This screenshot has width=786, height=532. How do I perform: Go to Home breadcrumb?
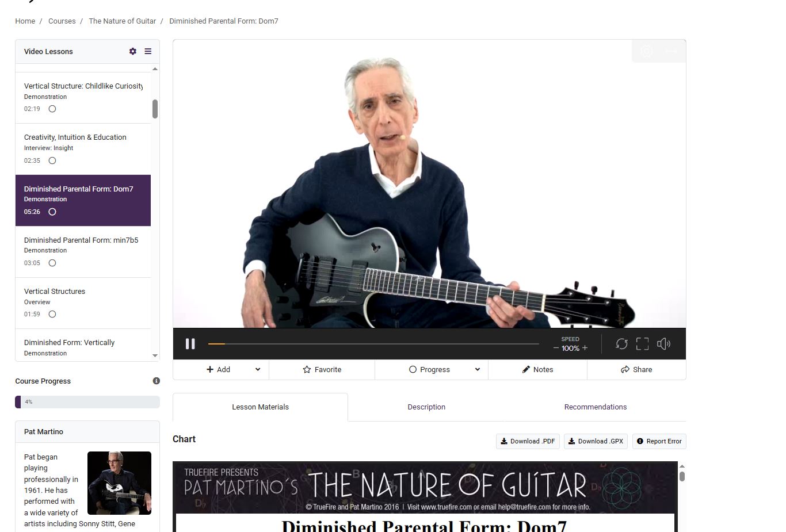pos(25,21)
